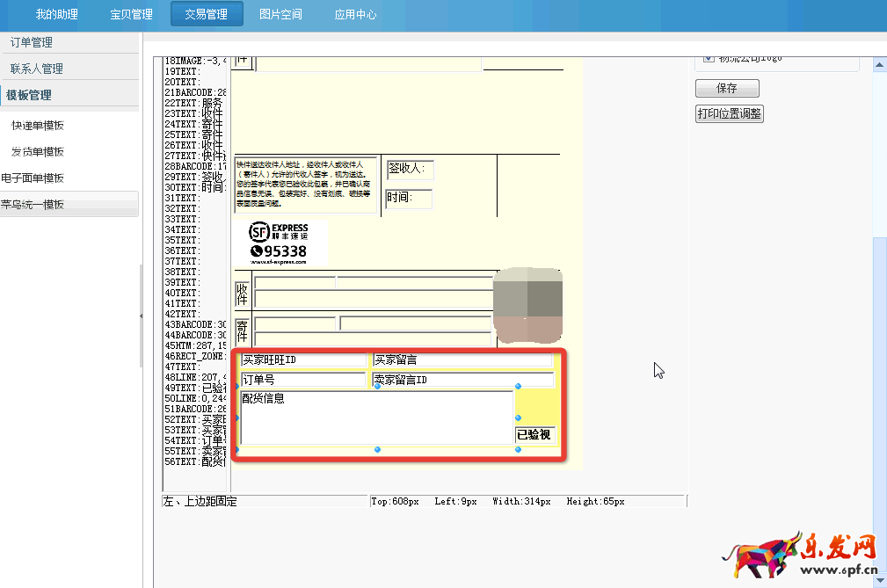Click the 打印位置调整 button
The height and width of the screenshot is (588, 887).
(729, 113)
